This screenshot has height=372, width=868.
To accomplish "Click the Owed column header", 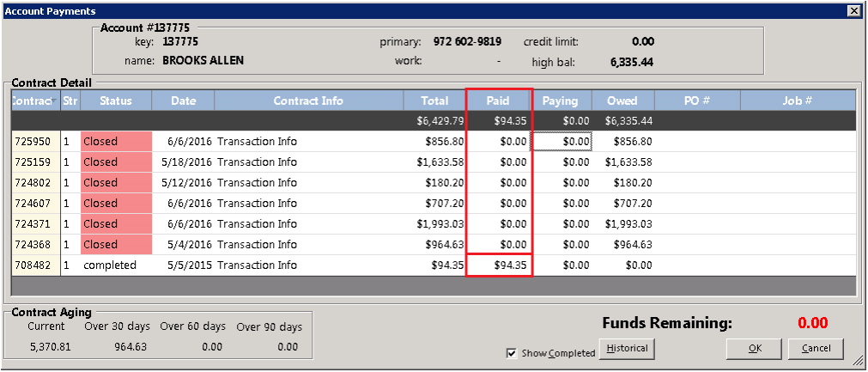I will 622,101.
